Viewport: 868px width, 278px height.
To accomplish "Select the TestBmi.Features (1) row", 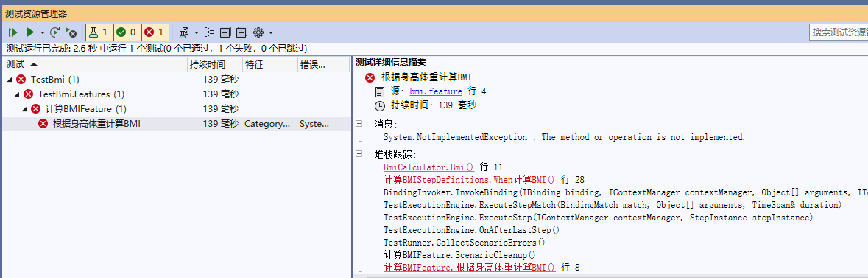I will (176, 94).
